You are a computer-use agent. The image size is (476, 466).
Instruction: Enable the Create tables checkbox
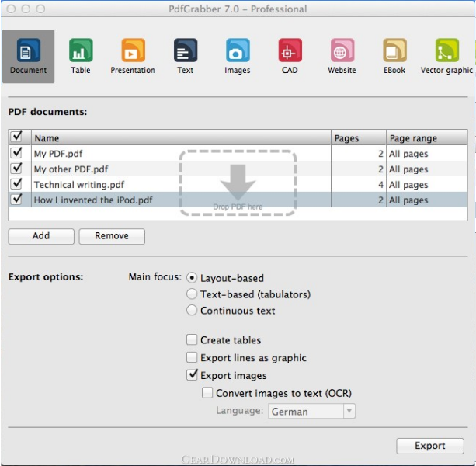(x=192, y=339)
